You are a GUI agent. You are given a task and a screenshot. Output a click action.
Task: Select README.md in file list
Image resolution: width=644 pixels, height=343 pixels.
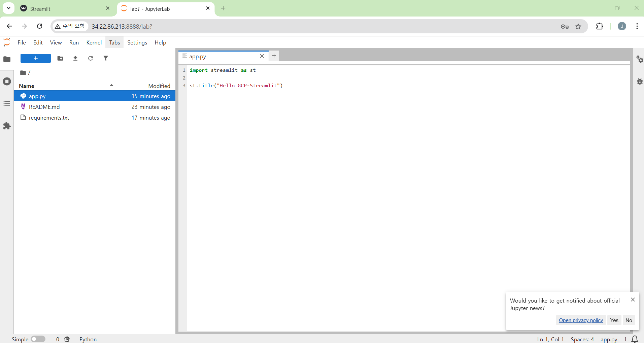(95, 107)
